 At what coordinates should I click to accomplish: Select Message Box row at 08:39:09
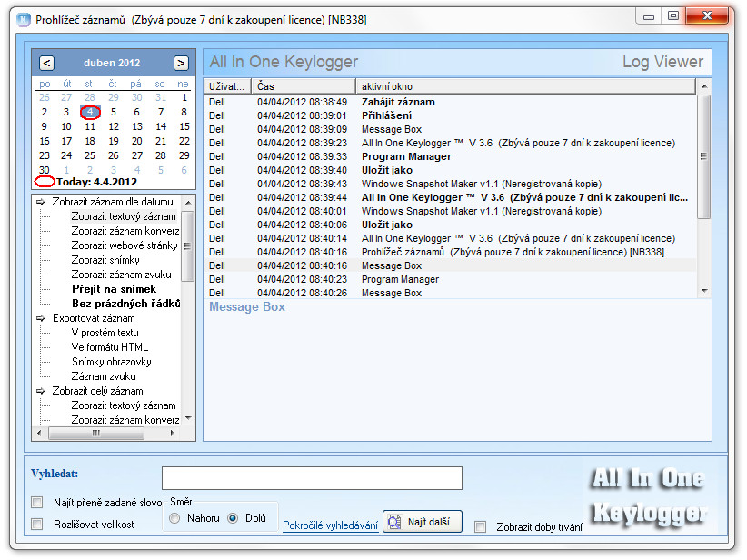pyautogui.click(x=449, y=130)
